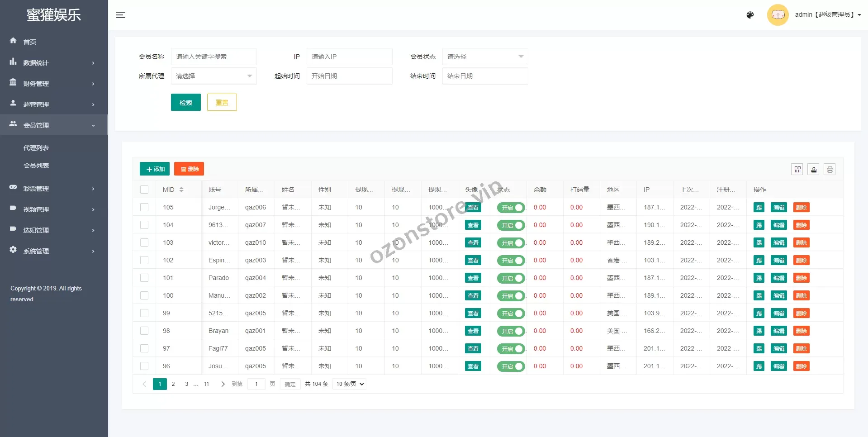
Task: Change the 10 条/页 page size selector
Action: coord(349,384)
